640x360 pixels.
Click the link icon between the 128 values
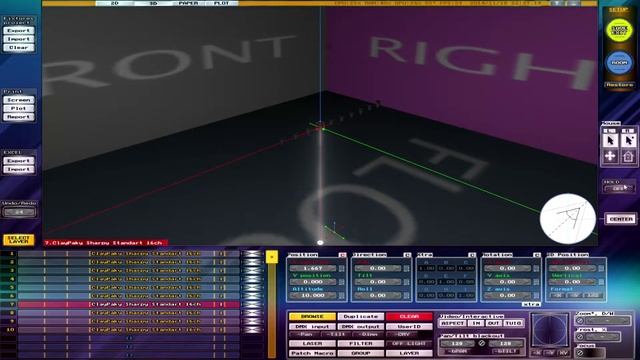click(x=482, y=343)
